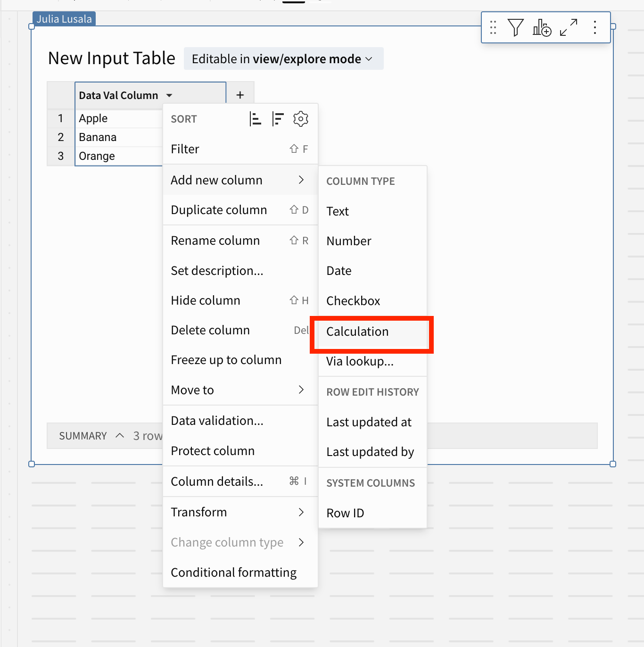The height and width of the screenshot is (647, 644).
Task: Expand the Transform submenu
Action: 198,512
